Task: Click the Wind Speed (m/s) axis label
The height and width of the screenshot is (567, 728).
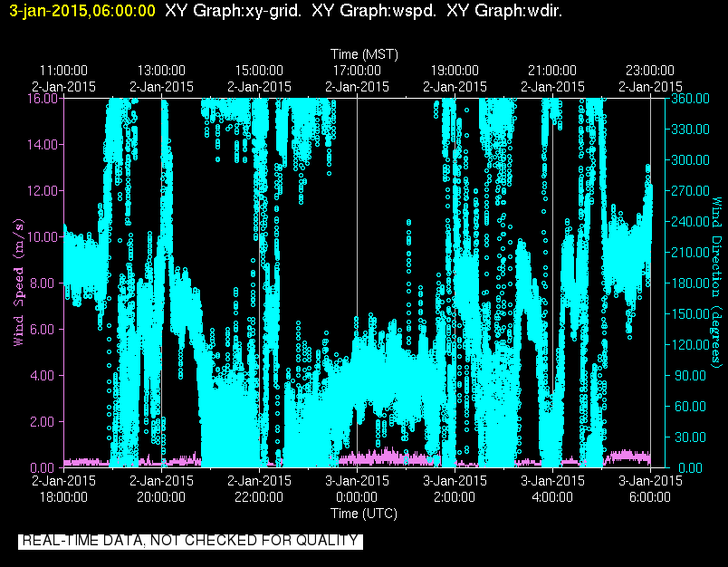Action: click(19, 283)
